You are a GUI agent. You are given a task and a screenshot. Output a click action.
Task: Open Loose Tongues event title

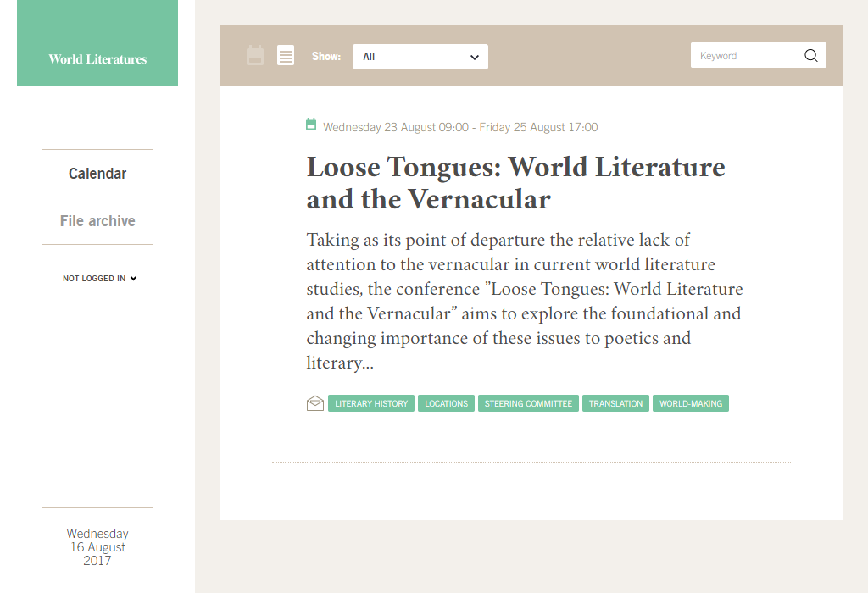(x=515, y=182)
